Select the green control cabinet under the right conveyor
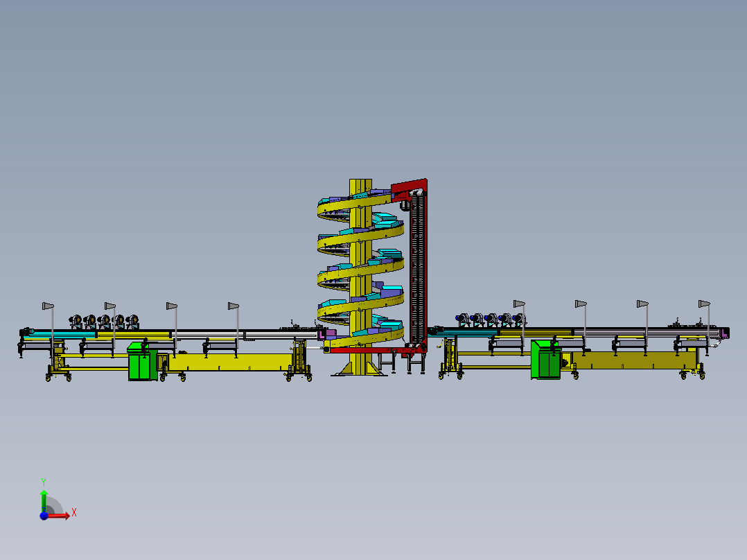Image resolution: width=747 pixels, height=560 pixels. click(x=546, y=360)
